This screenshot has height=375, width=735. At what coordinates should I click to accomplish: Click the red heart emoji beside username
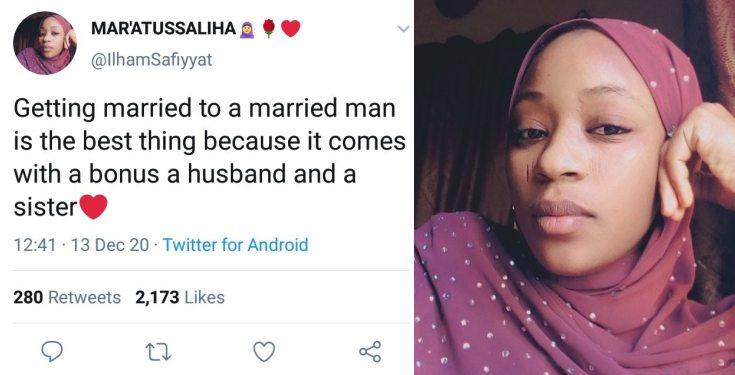point(291,29)
